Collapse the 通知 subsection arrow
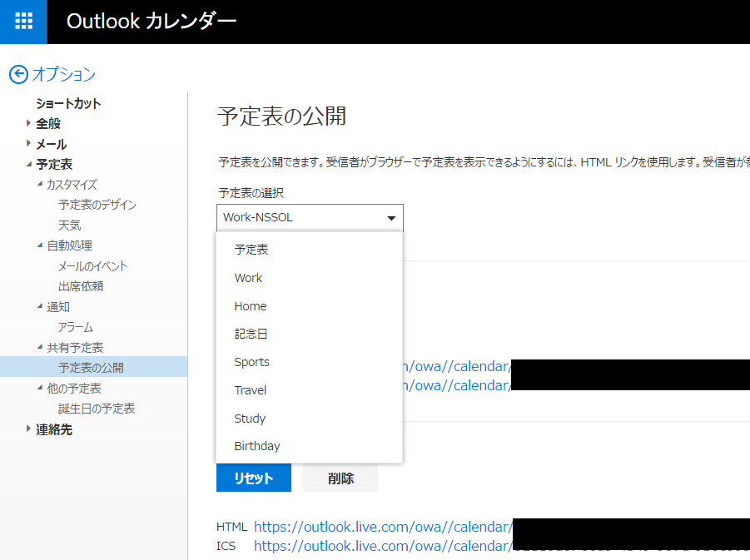Image resolution: width=750 pixels, height=560 pixels. [x=40, y=306]
